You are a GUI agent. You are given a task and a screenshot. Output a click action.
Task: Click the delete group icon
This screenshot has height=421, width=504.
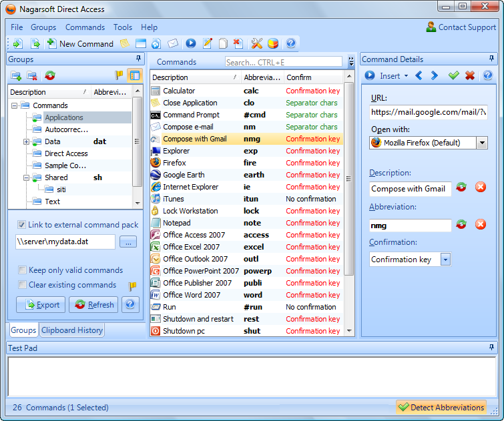(32, 76)
